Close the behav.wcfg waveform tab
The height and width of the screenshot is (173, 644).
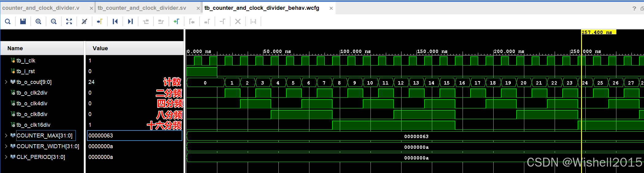331,8
